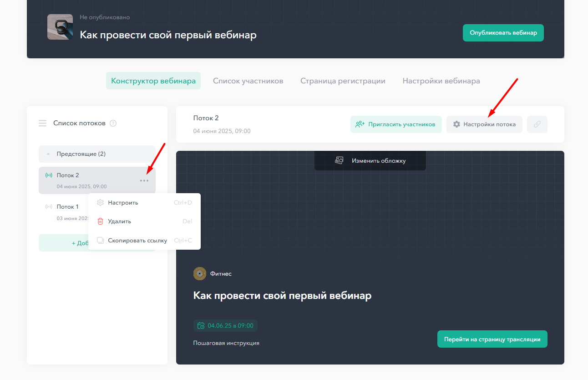Click the date 04 июня 2025, 09:00 in stream header
588x380 pixels.
[x=222, y=131]
